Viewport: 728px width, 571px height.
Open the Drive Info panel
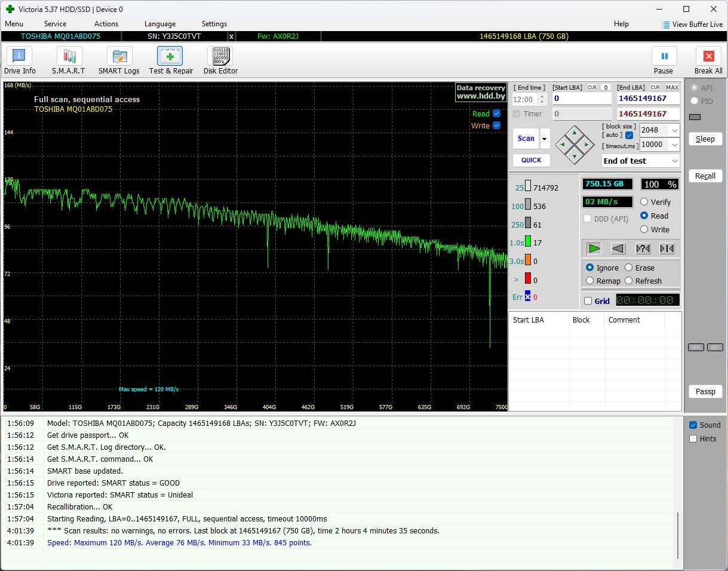point(20,61)
